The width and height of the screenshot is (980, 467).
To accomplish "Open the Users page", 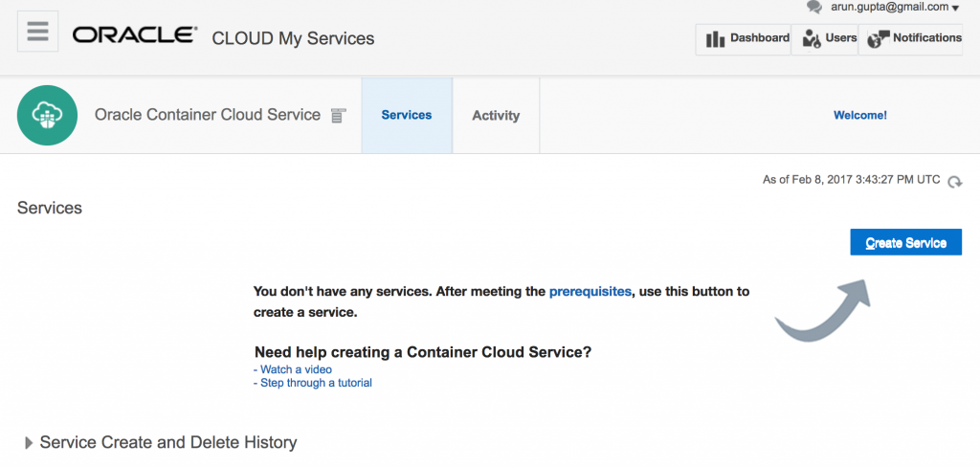I will pos(825,39).
